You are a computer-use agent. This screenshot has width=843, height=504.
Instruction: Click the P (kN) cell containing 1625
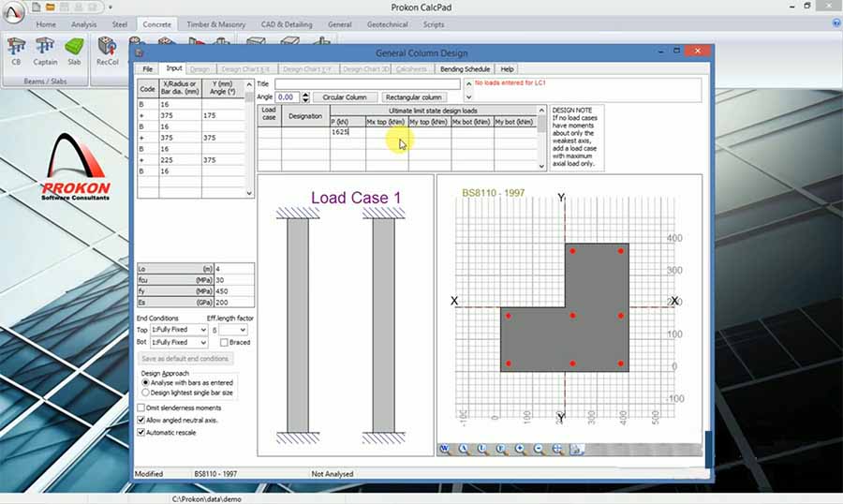point(348,132)
